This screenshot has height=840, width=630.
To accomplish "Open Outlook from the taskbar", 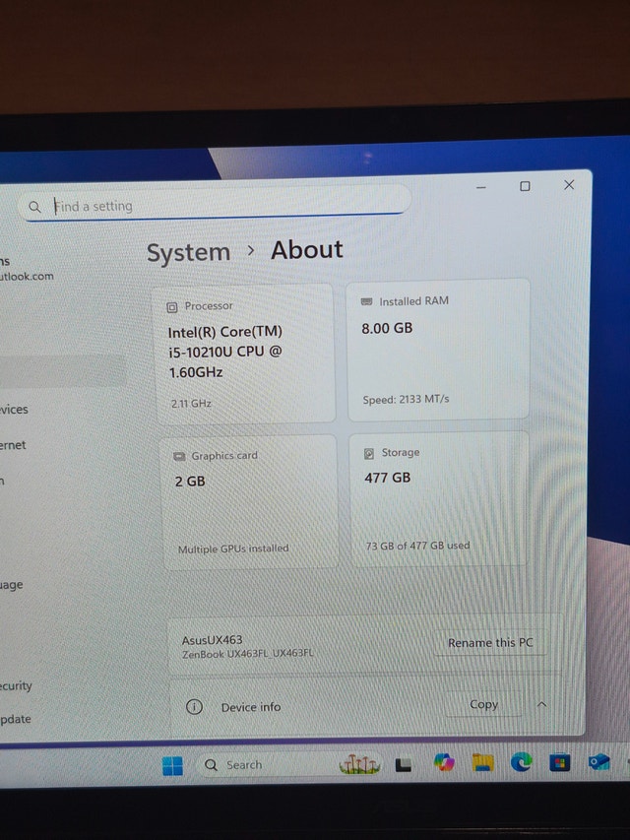I will [x=598, y=761].
